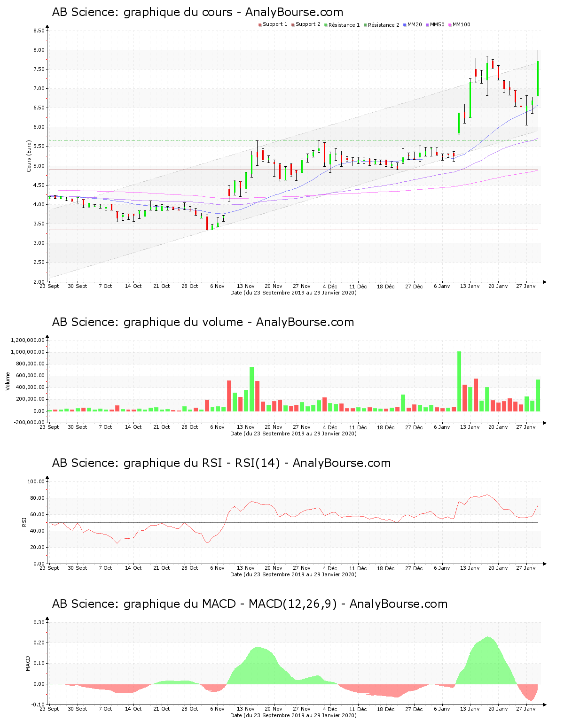
Task: Click the MM100 legend color square
Action: (450, 25)
